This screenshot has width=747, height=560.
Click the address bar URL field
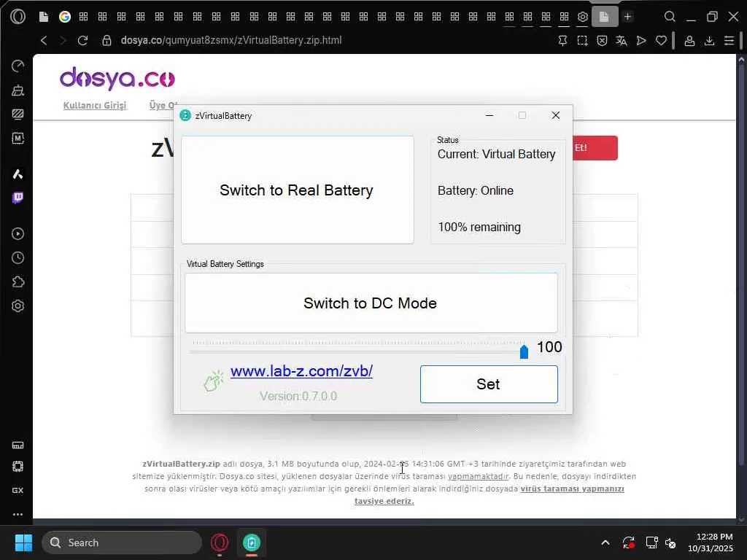tap(231, 41)
